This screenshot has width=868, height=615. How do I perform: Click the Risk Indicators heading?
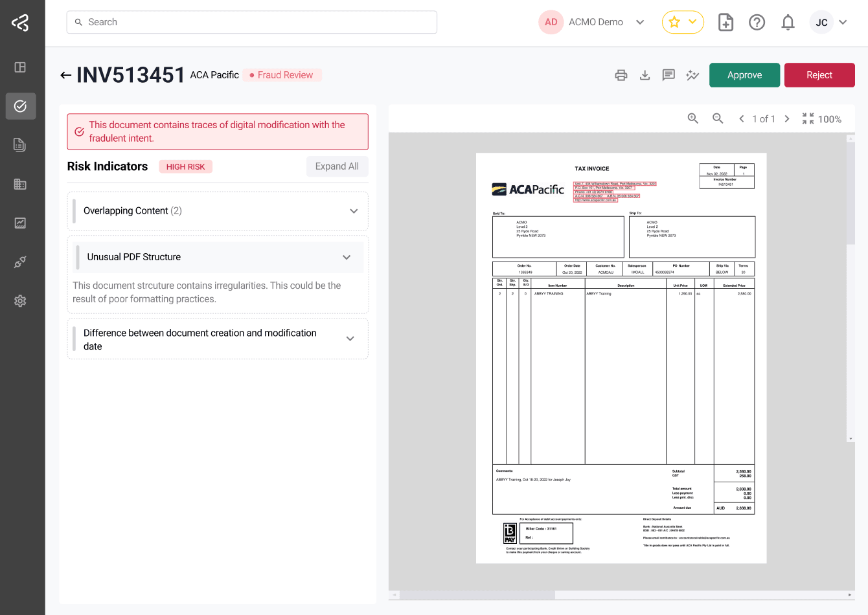point(108,166)
